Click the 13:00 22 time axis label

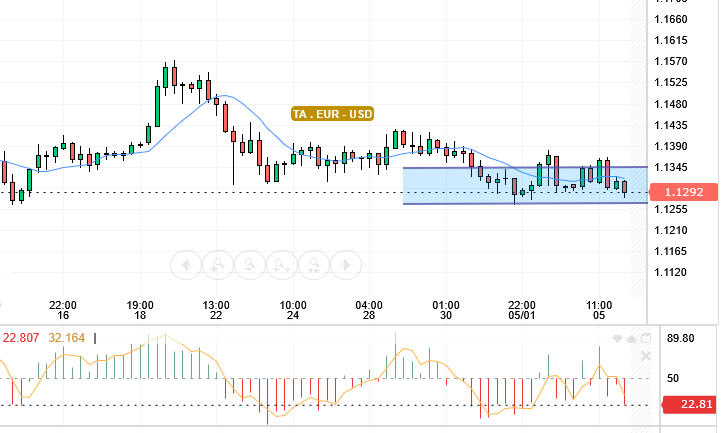[216, 310]
